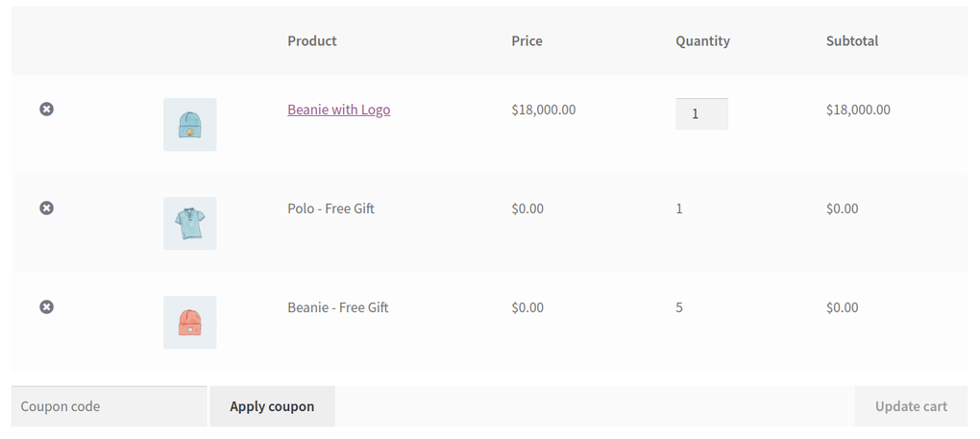Click the Beanie with Logo quantity field
The width and height of the screenshot is (980, 439).
(701, 114)
